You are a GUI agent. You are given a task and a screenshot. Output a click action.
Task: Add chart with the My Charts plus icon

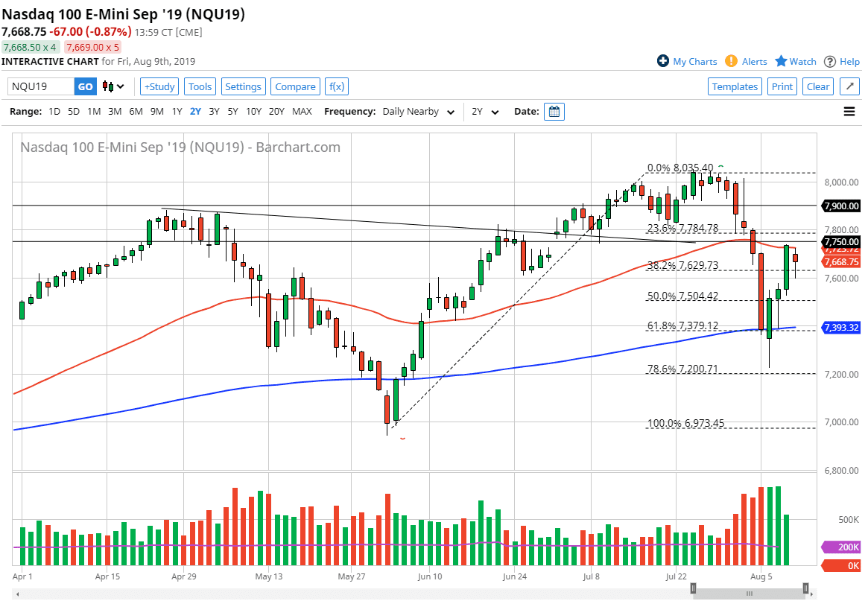pos(664,61)
